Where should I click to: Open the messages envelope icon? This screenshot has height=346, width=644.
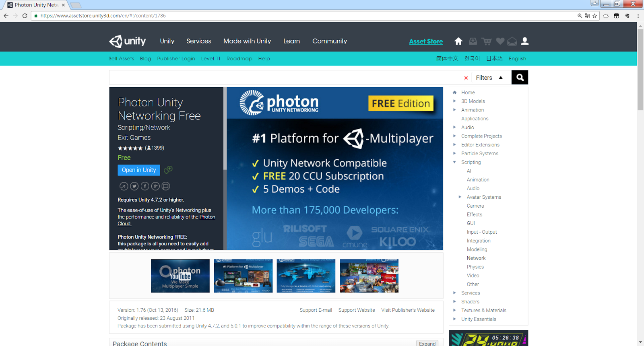coord(512,41)
